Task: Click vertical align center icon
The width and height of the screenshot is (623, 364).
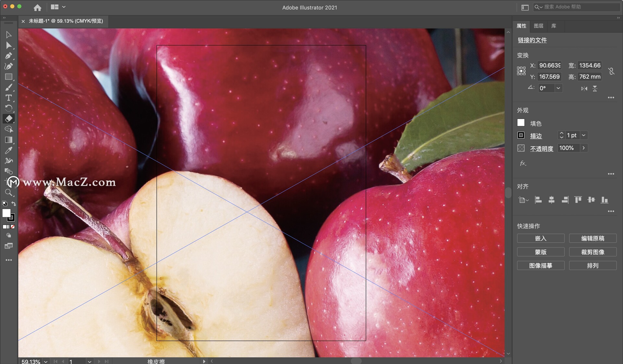Action: click(591, 200)
